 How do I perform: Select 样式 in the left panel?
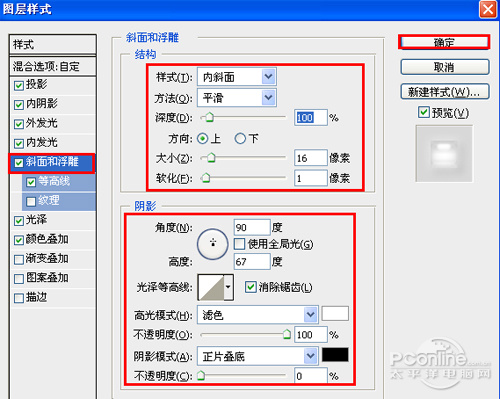click(x=53, y=44)
